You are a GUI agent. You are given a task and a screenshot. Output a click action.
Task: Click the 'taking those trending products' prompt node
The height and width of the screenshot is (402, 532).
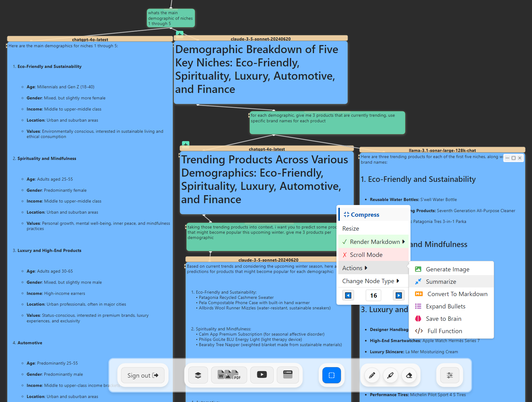[262, 237]
